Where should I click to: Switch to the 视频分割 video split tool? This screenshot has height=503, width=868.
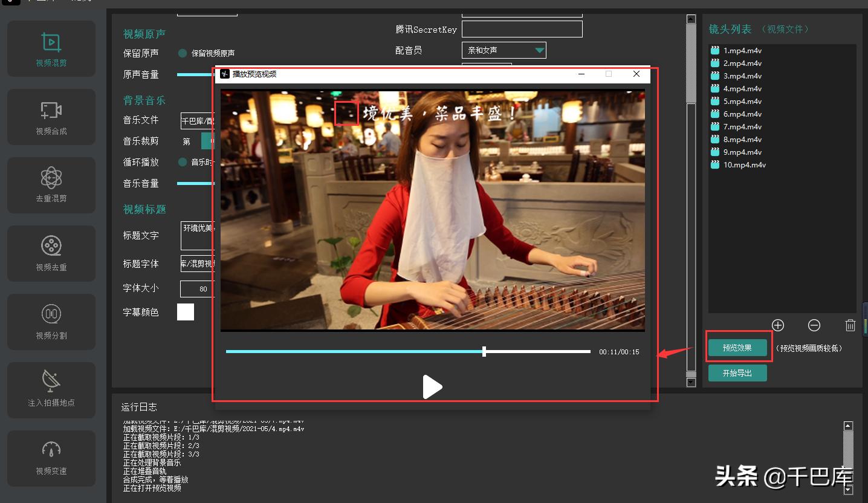51,322
